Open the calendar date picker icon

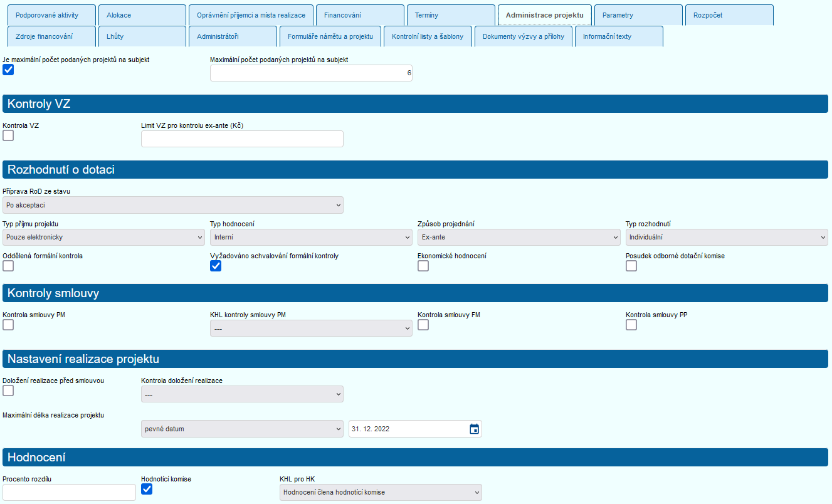coord(474,429)
